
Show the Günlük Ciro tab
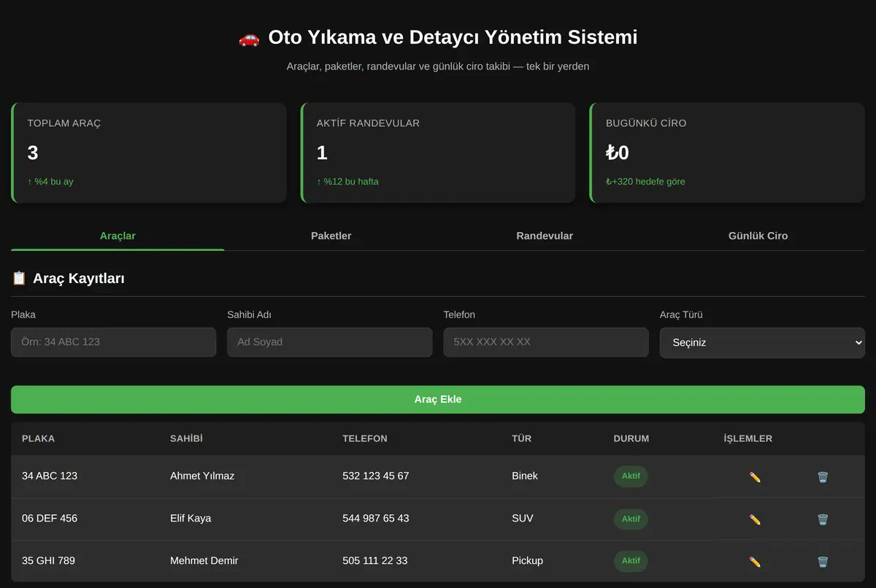coord(758,236)
